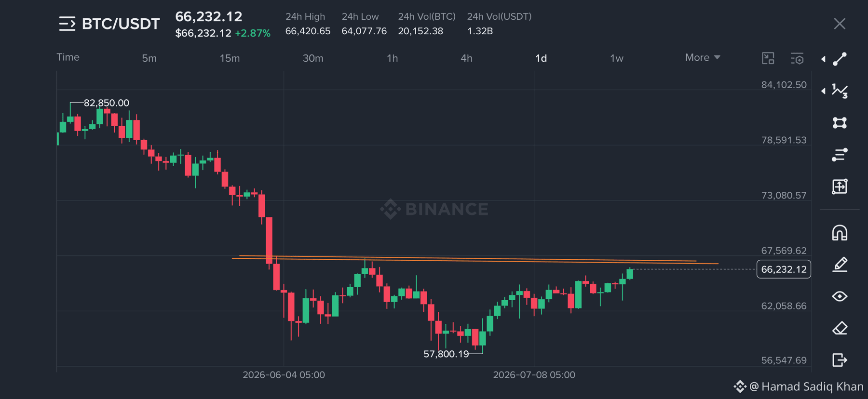The height and width of the screenshot is (399, 868).
Task: Toggle magnet snapping mode
Action: pyautogui.click(x=840, y=233)
